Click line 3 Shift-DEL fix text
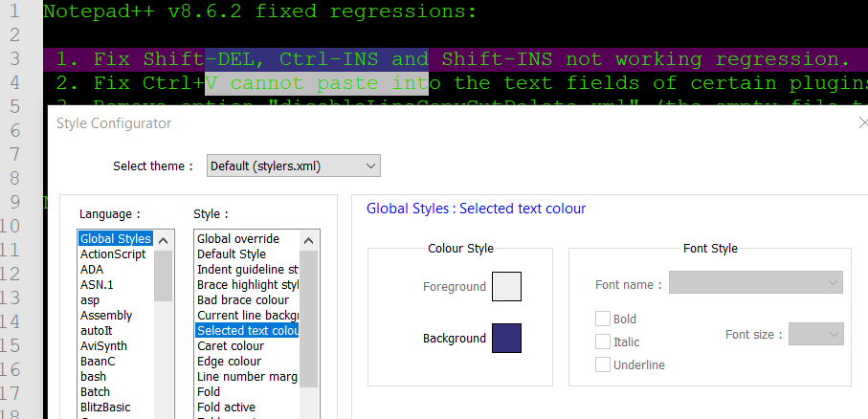The height and width of the screenshot is (419, 868). [453, 58]
